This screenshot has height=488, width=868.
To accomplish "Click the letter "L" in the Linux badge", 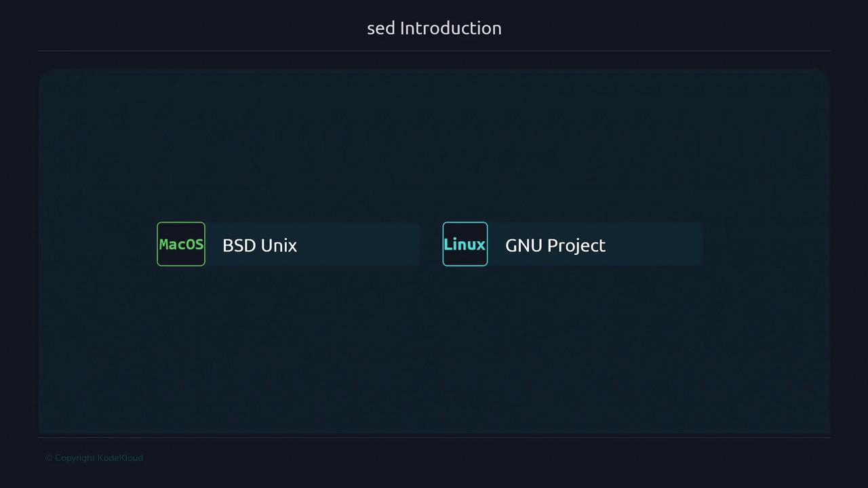I will (448, 245).
